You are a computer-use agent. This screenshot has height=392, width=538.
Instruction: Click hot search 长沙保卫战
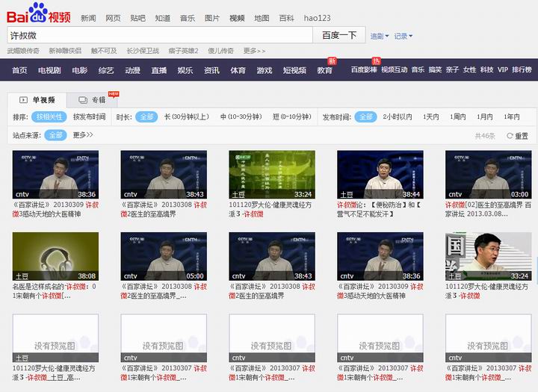click(x=143, y=51)
